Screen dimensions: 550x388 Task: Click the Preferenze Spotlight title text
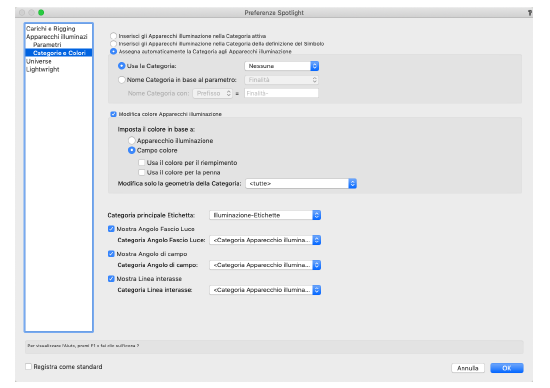tap(274, 13)
